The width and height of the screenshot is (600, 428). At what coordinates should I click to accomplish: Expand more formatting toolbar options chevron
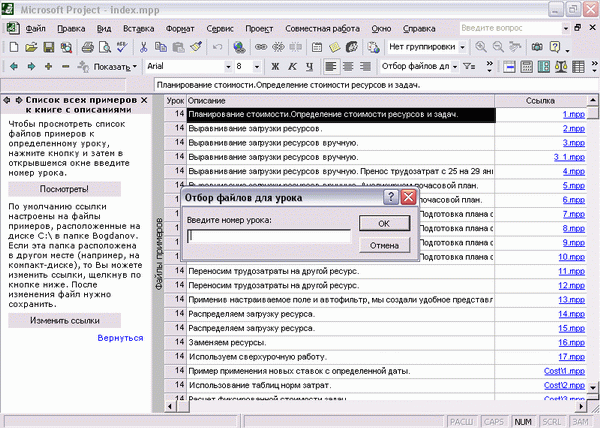pyautogui.click(x=489, y=67)
